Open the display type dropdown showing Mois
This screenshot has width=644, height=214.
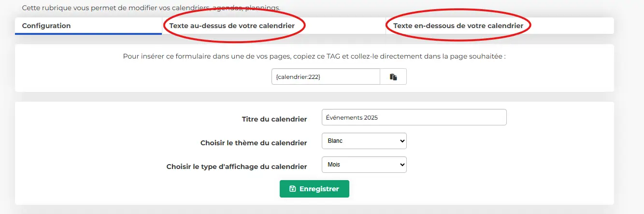coord(364,165)
